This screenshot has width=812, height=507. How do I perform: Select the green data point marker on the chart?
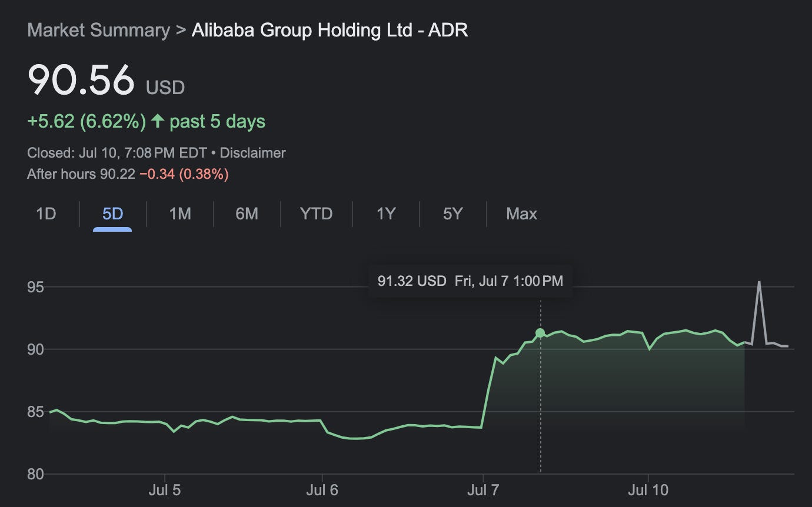[540, 333]
